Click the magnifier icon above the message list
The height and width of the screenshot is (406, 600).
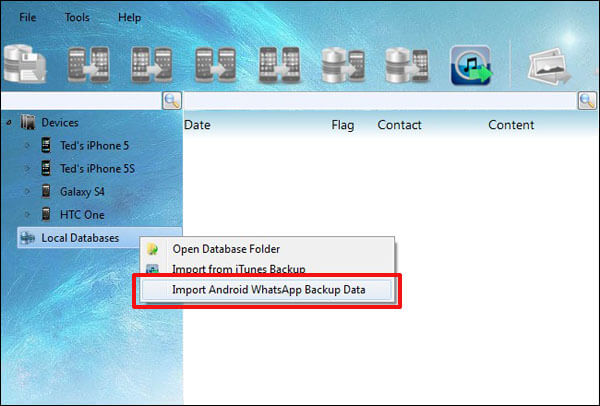click(587, 101)
